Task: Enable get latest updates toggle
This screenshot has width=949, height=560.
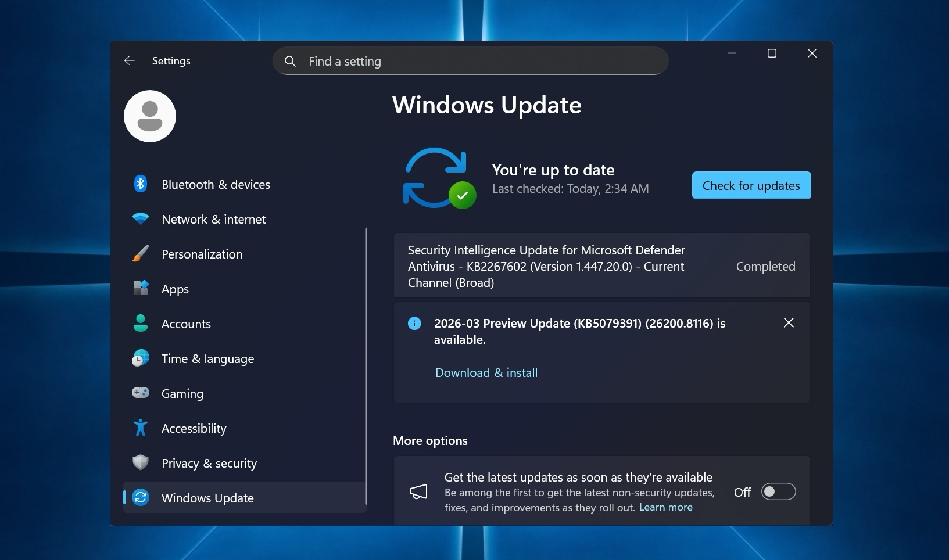Action: tap(778, 492)
